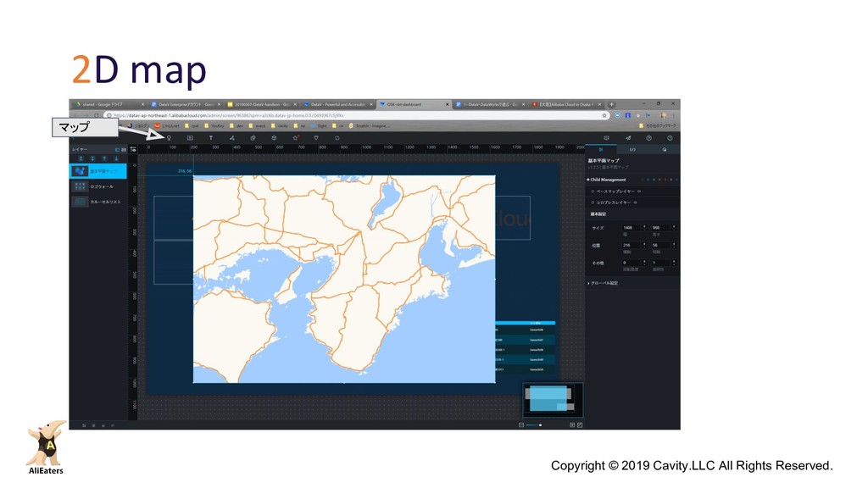Click the width size field showing 1408
The width and height of the screenshot is (868, 488).
pyautogui.click(x=631, y=227)
